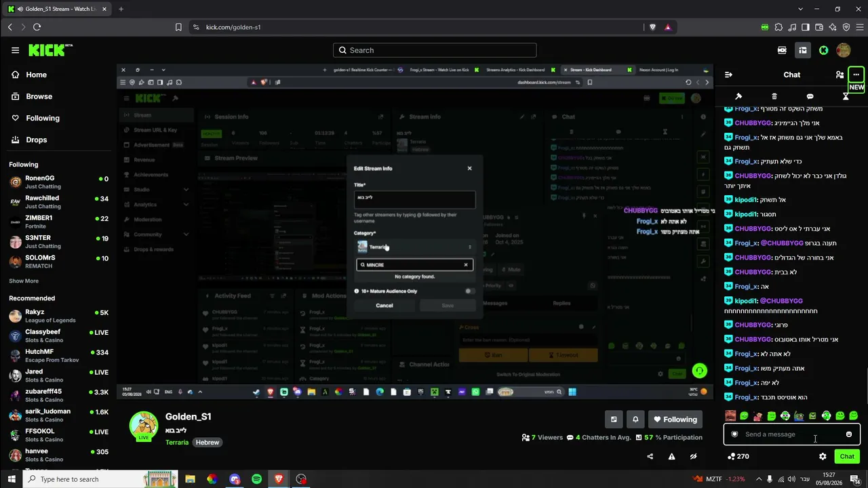
Task: Open Following in Kick sidebar
Action: point(35,118)
